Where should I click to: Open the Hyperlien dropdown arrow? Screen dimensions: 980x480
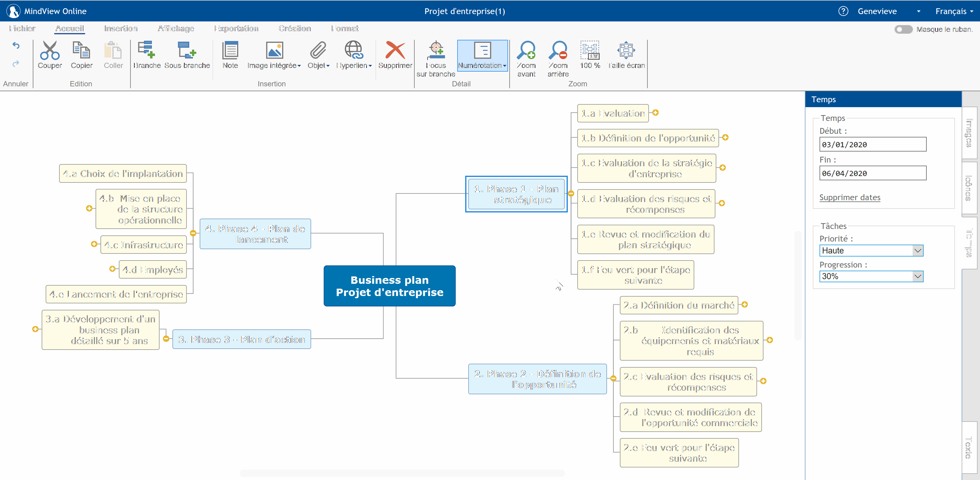370,66
